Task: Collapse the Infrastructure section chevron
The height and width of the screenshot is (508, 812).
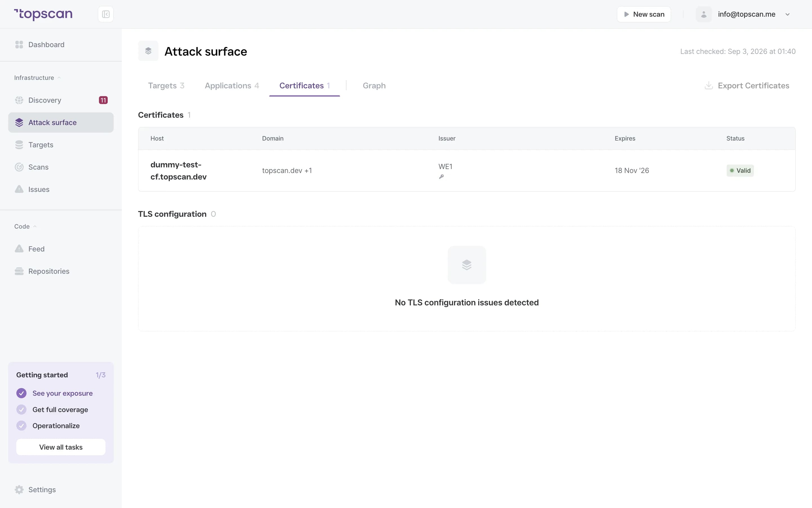Action: 59,78
